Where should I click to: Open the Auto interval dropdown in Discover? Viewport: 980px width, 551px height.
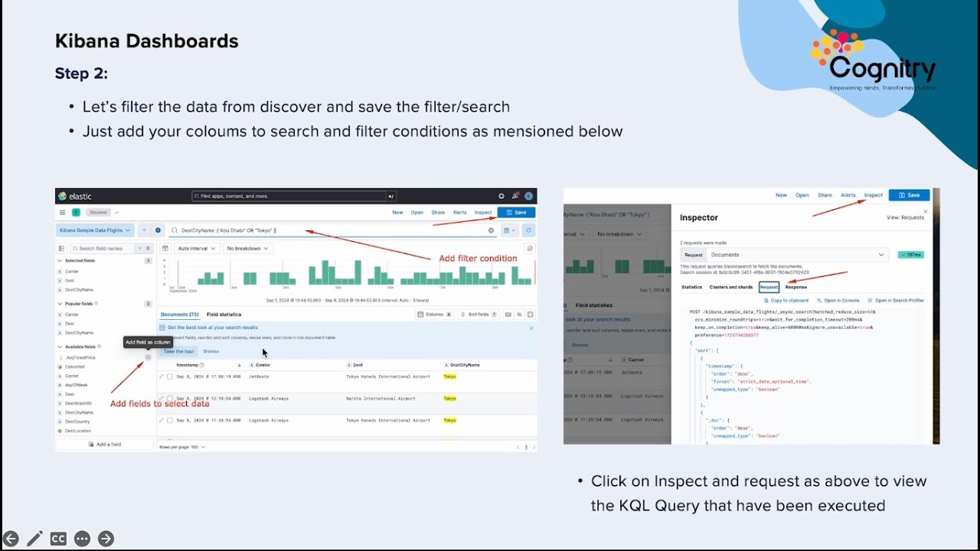coord(198,249)
